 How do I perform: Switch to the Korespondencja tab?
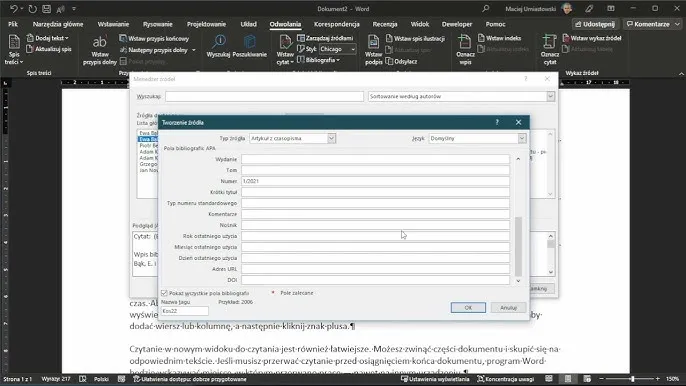click(336, 24)
